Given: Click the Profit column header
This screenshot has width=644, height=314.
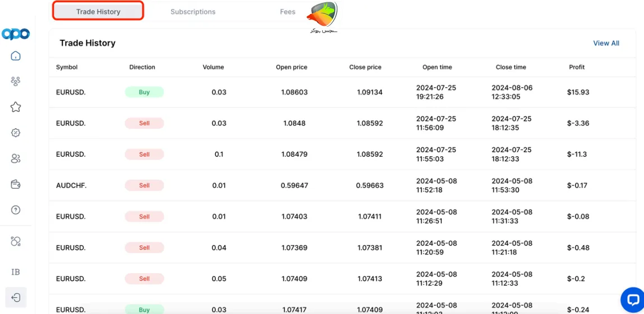Looking at the screenshot, I should click(577, 67).
